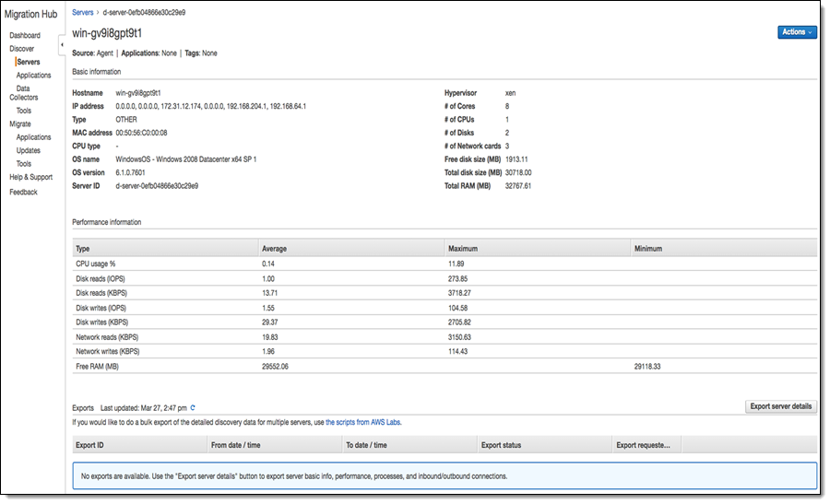The image size is (830, 504).
Task: Open Applications under the Migrate section
Action: tap(33, 137)
